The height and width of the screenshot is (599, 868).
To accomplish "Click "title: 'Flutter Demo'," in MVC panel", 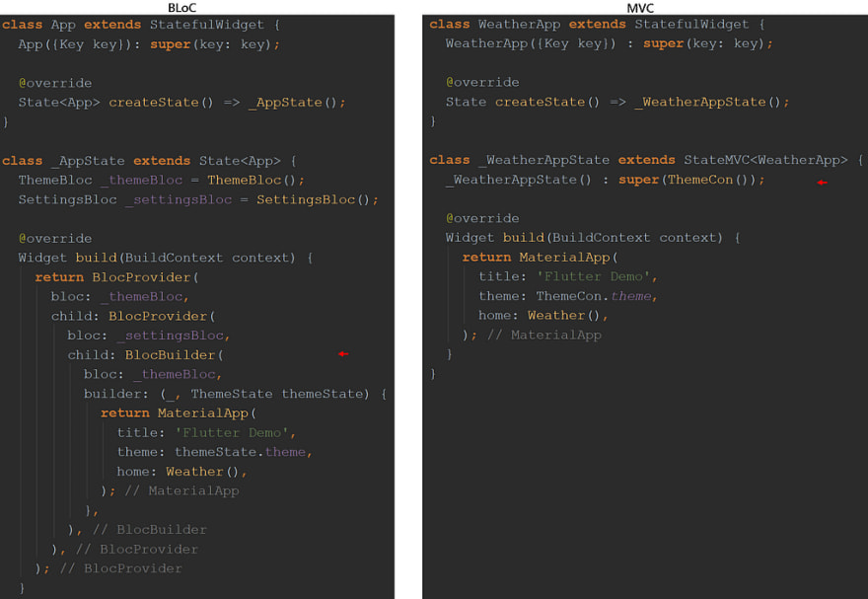I will (x=568, y=276).
